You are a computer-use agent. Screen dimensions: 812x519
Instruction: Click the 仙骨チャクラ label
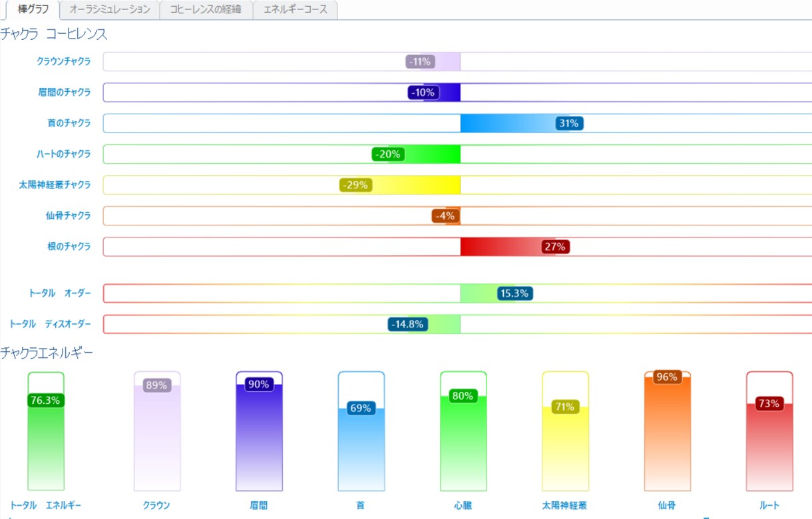click(x=68, y=216)
